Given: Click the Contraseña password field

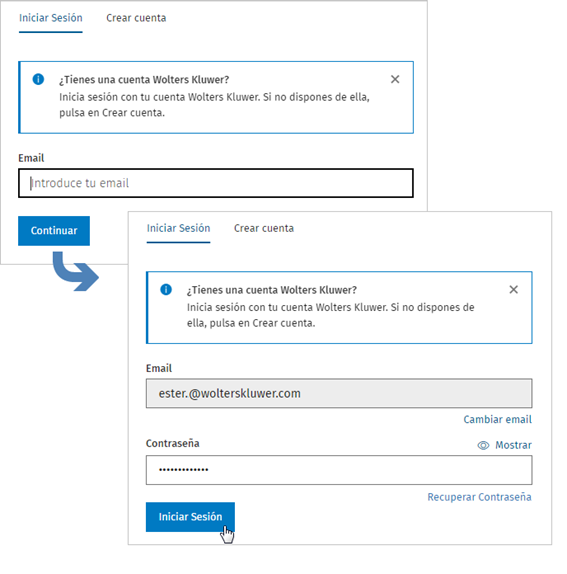Looking at the screenshot, I should pos(339,470).
